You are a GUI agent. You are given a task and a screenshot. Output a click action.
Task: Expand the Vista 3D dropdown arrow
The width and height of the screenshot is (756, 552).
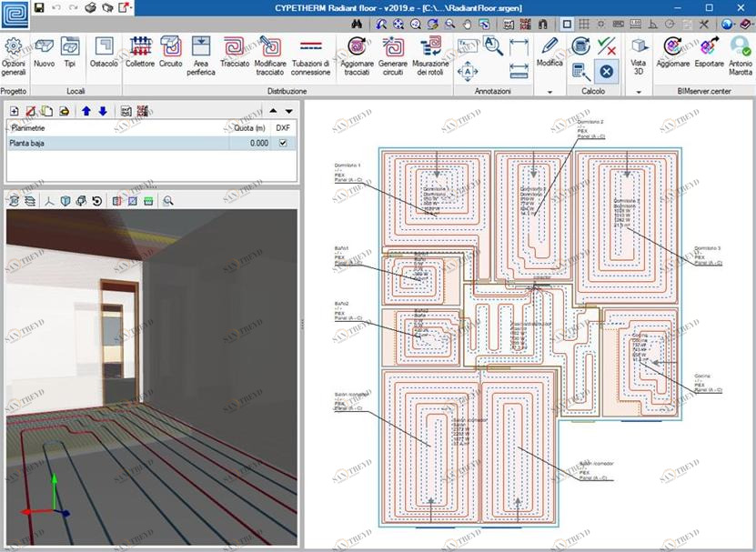[639, 93]
